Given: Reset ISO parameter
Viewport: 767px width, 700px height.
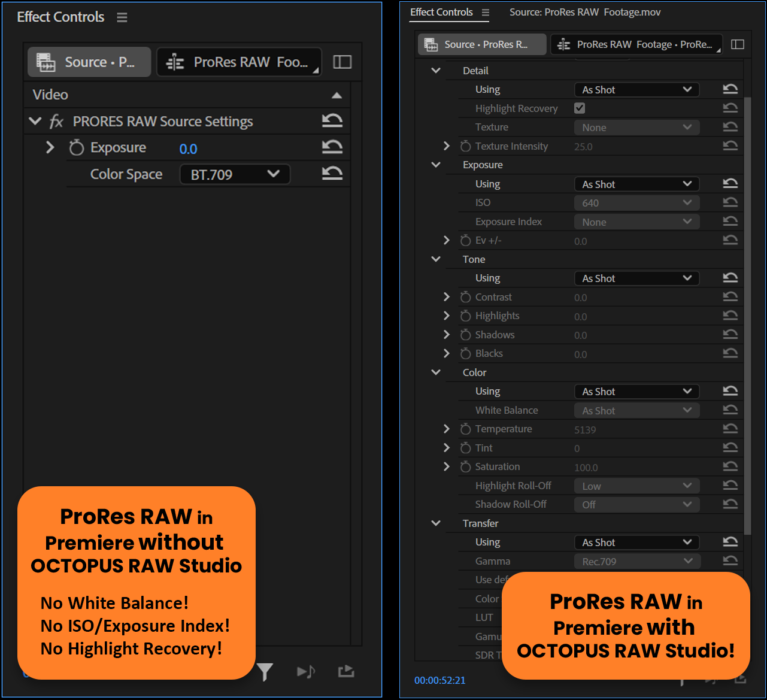Looking at the screenshot, I should click(730, 202).
